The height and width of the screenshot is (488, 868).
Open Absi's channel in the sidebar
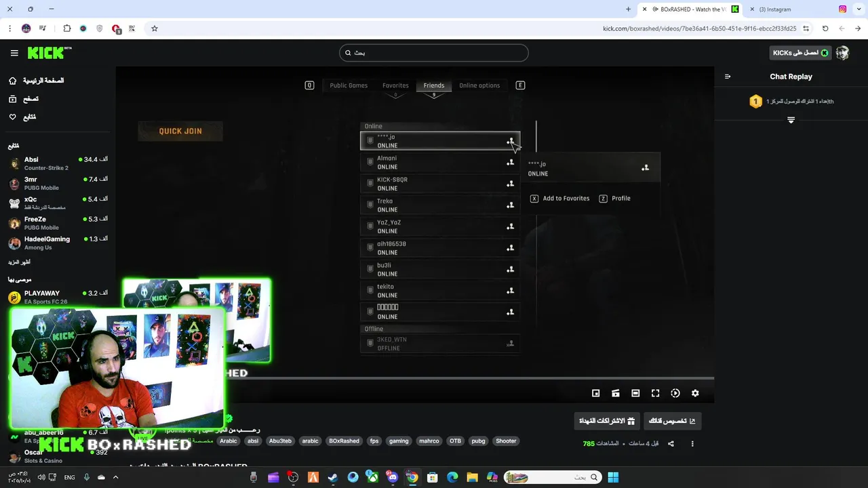click(58, 163)
